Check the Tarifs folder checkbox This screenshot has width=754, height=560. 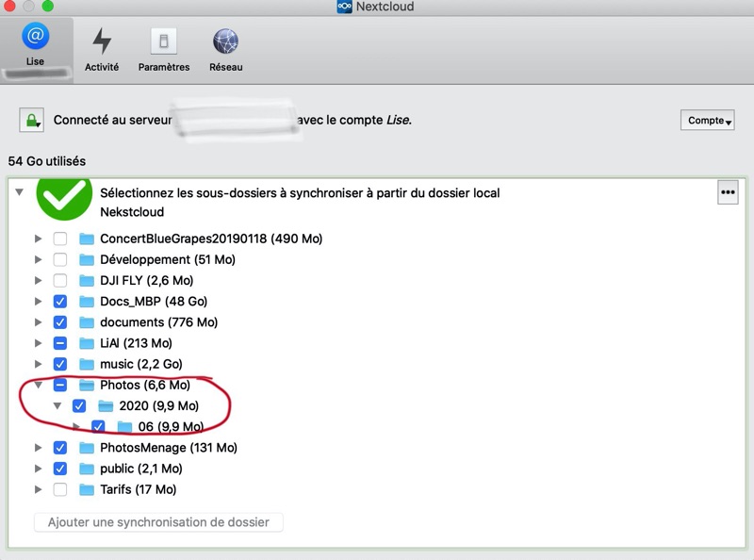(x=60, y=489)
